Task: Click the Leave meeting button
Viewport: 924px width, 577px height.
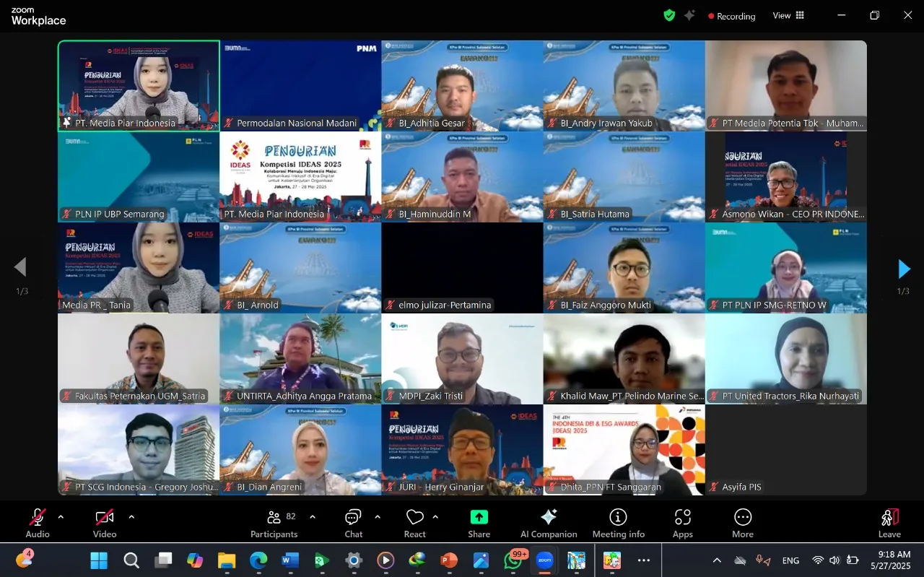Action: [x=889, y=523]
